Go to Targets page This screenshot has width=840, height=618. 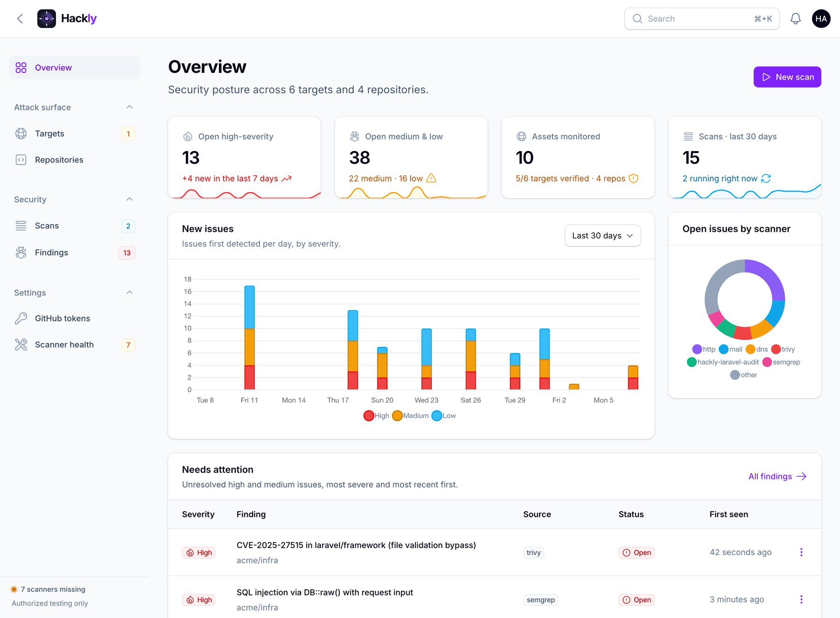(x=75, y=133)
